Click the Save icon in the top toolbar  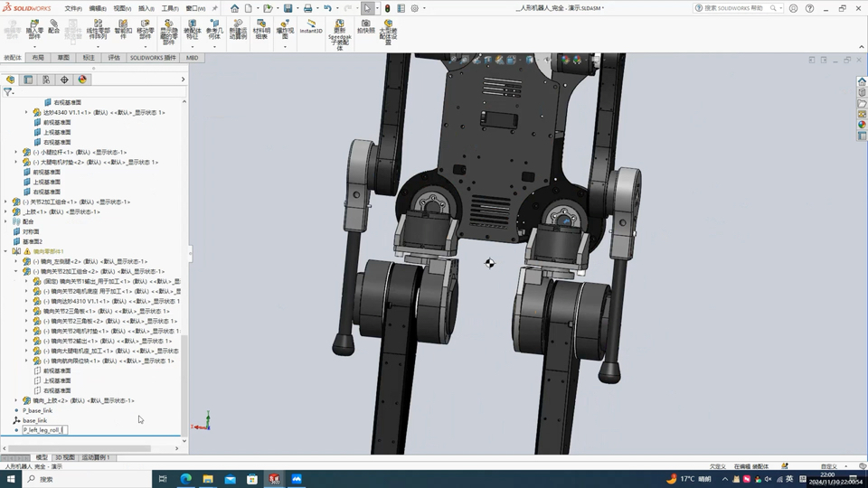tap(288, 8)
